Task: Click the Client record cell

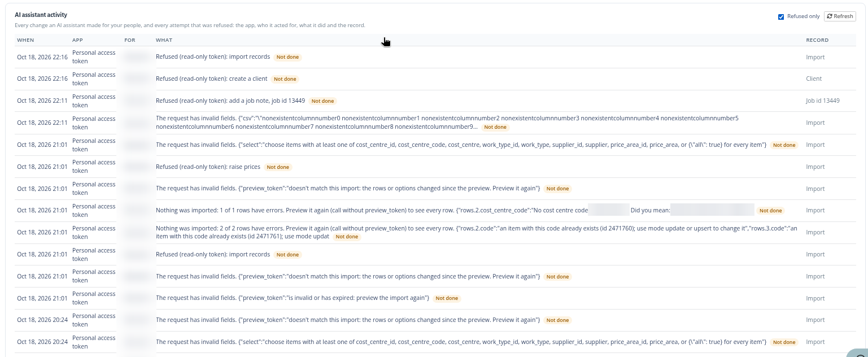Action: (x=814, y=79)
